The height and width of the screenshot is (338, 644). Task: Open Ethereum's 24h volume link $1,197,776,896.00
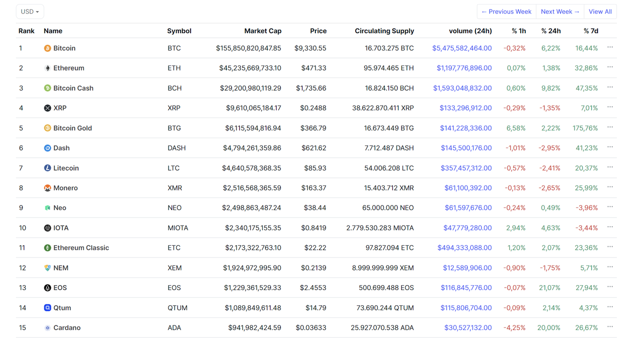tap(464, 68)
